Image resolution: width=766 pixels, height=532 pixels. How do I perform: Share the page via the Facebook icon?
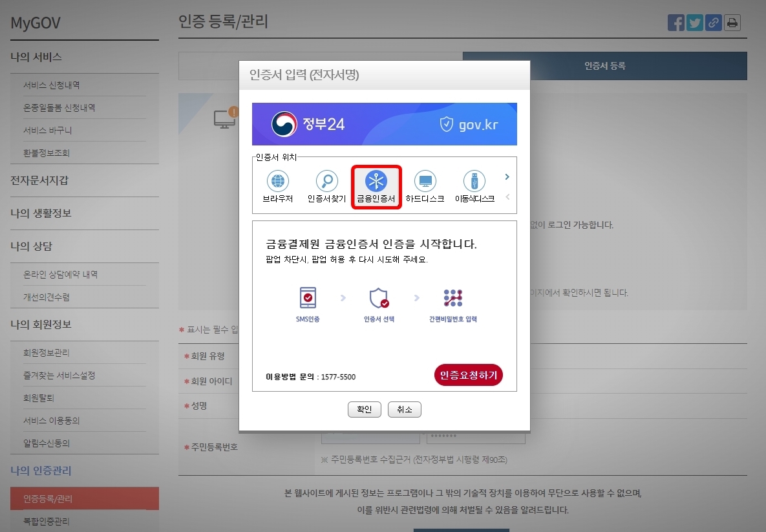click(676, 22)
